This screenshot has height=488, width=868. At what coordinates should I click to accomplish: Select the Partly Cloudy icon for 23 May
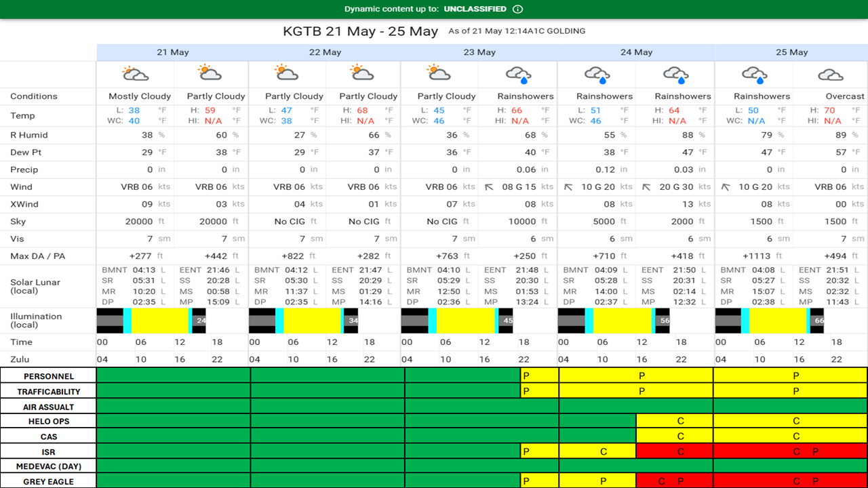pos(439,73)
